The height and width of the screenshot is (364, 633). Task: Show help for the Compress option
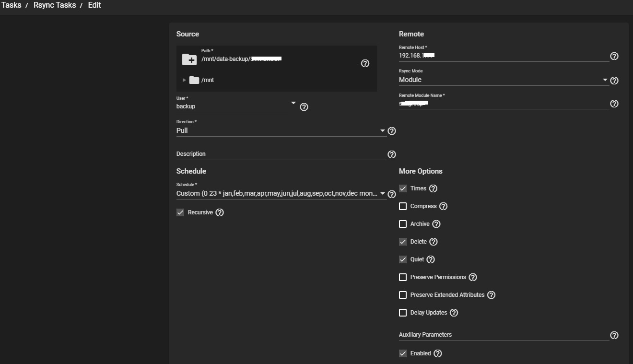443,206
